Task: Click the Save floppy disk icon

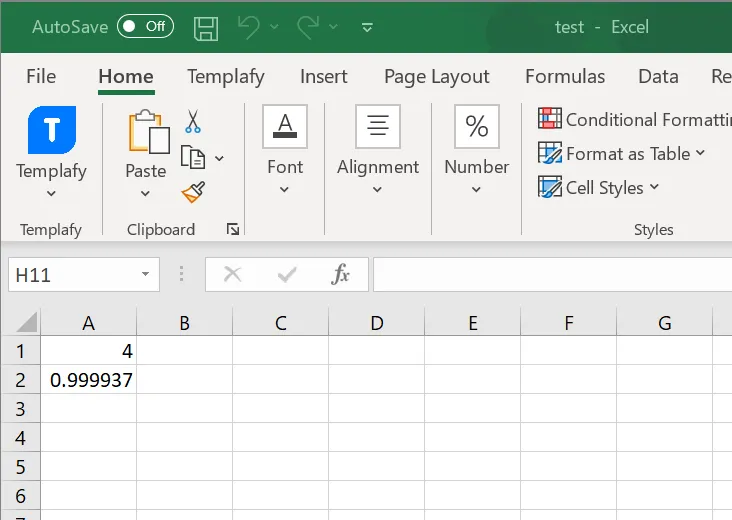Action: [206, 27]
